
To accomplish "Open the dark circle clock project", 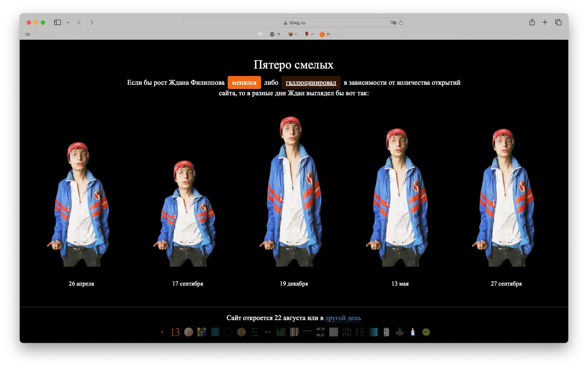I will click(x=228, y=332).
